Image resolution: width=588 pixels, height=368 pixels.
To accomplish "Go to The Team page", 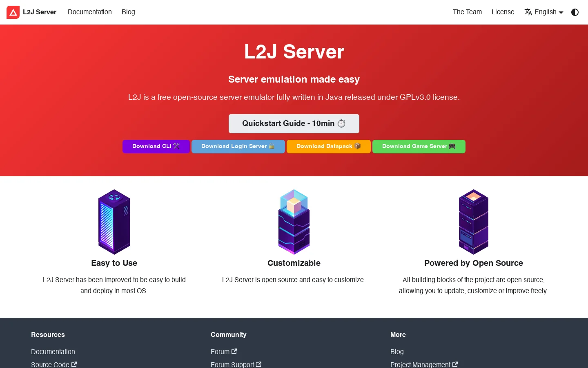I will 467,12.
